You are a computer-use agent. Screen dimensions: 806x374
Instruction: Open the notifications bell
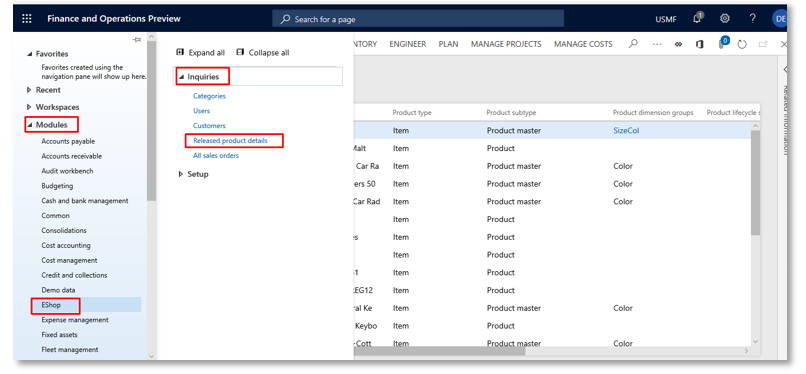[698, 18]
